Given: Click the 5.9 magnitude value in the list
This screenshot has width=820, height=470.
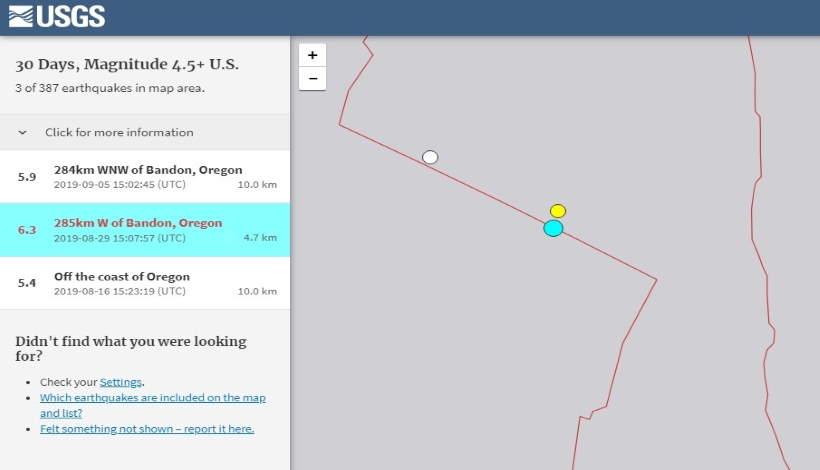Looking at the screenshot, I should click(27, 177).
